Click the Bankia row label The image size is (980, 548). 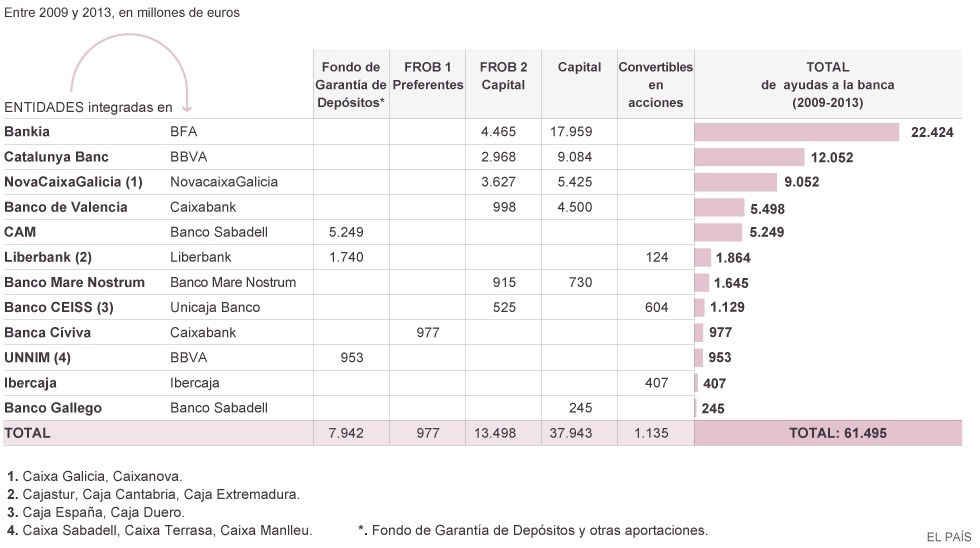(x=28, y=132)
